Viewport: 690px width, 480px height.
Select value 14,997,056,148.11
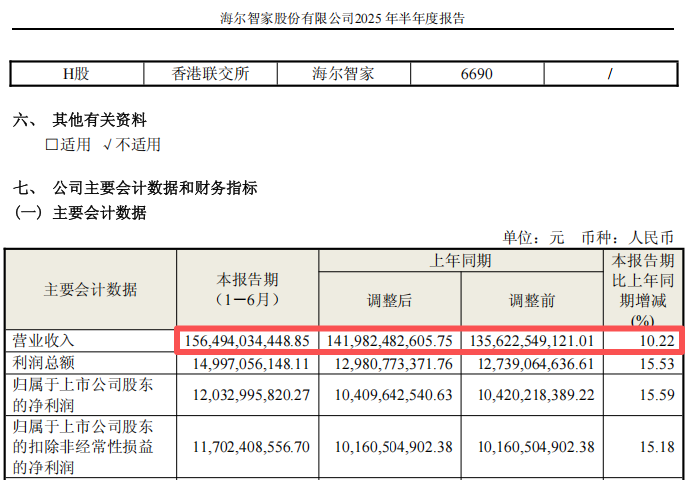point(251,364)
